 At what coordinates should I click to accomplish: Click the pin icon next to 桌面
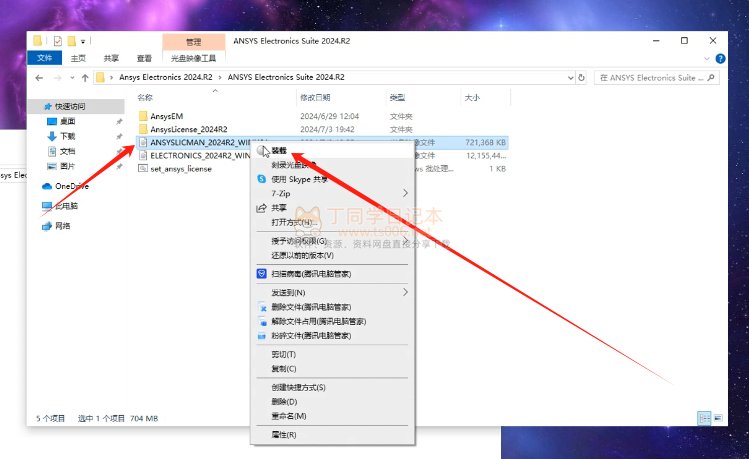pos(119,121)
